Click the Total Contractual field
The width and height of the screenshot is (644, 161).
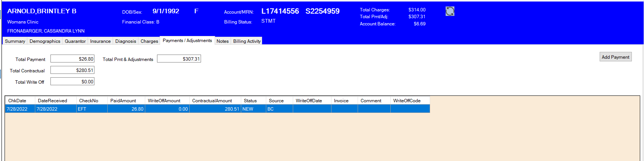pyautogui.click(x=72, y=70)
